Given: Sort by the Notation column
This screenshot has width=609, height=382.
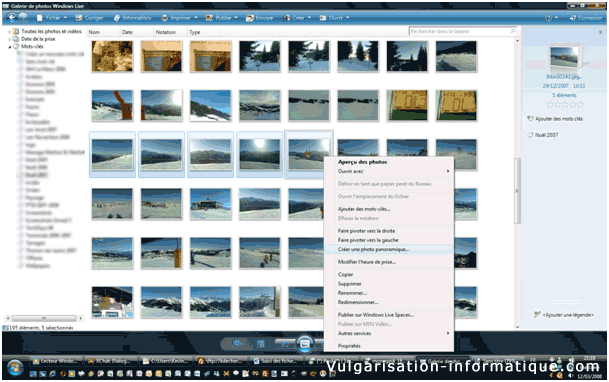Looking at the screenshot, I should coord(170,32).
